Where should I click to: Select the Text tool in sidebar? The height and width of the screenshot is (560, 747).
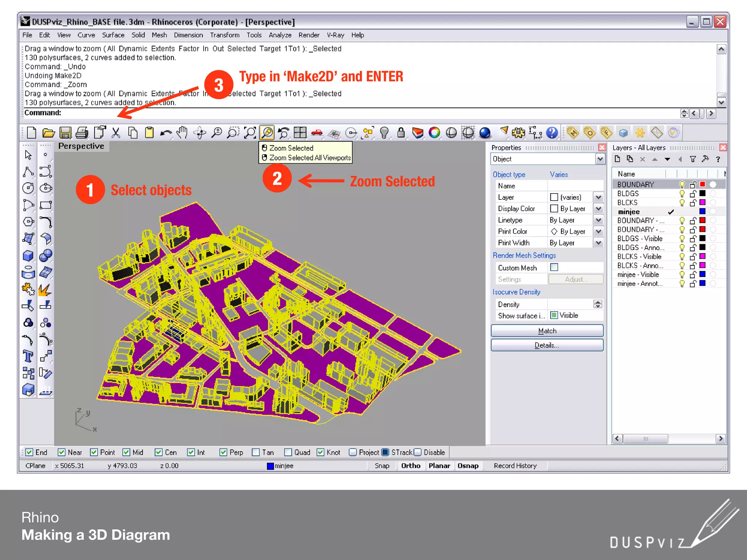click(x=28, y=356)
